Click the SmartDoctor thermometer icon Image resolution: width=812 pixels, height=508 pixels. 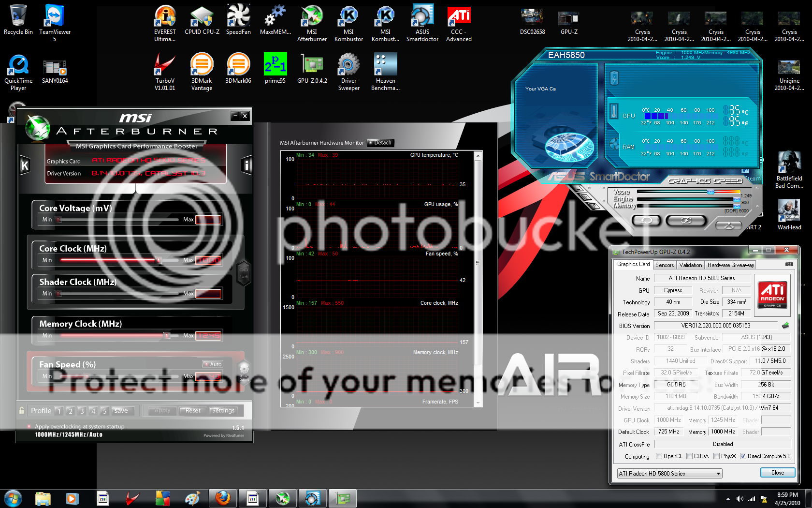click(614, 111)
